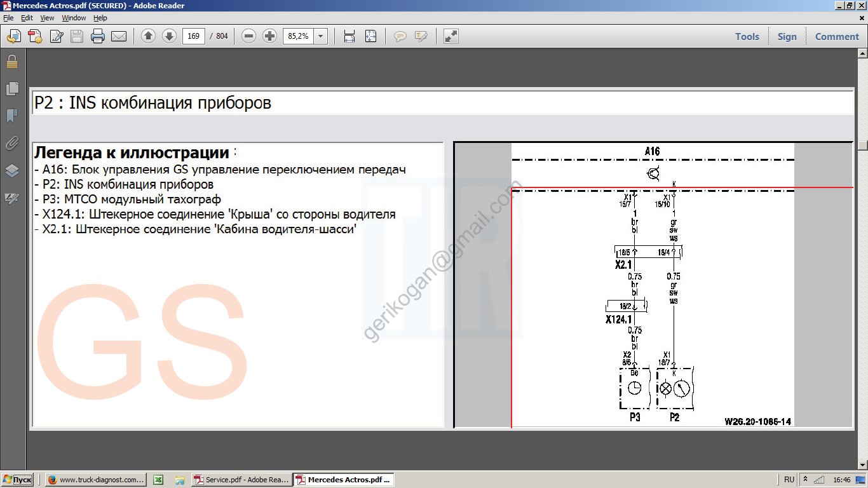Click the Пуск Start button
The height and width of the screenshot is (488, 868).
18,480
